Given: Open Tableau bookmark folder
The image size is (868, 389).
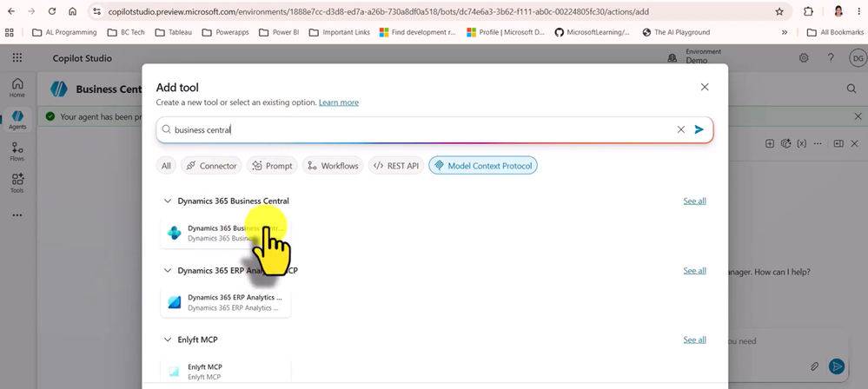Looking at the screenshot, I should coord(173,33).
